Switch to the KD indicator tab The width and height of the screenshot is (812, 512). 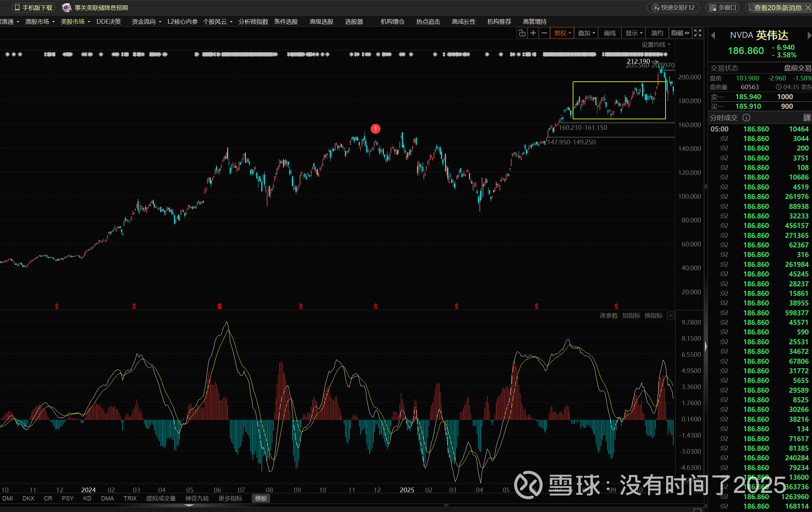pyautogui.click(x=87, y=498)
